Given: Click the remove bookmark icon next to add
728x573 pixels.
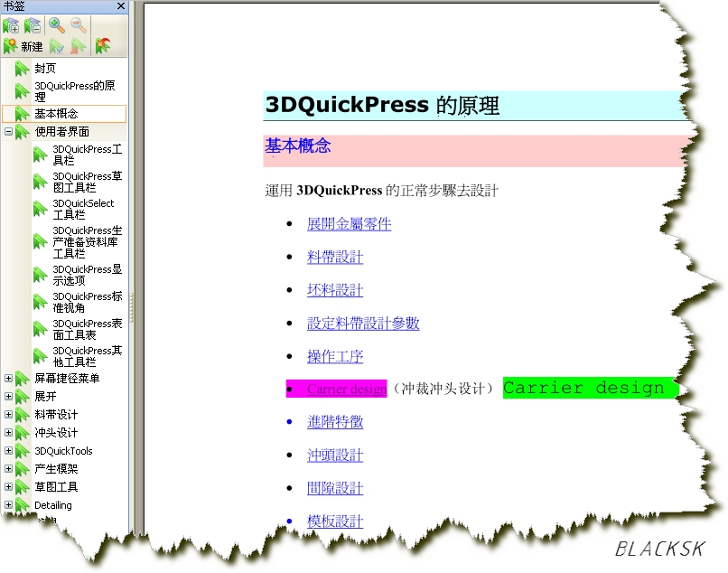Looking at the screenshot, I should coord(32,24).
